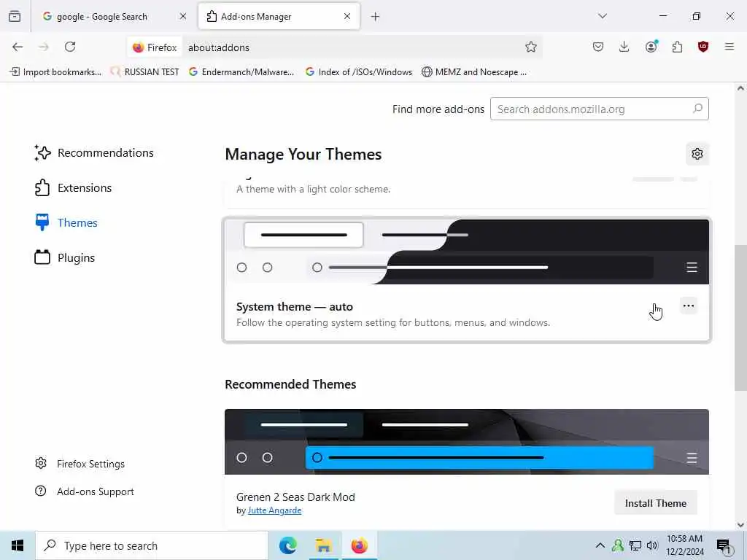This screenshot has width=747, height=560.
Task: Click the Find more add-ons label
Action: pyautogui.click(x=438, y=109)
